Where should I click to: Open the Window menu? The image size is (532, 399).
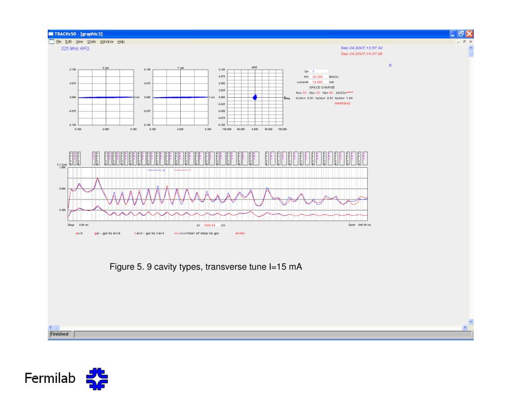tap(107, 42)
